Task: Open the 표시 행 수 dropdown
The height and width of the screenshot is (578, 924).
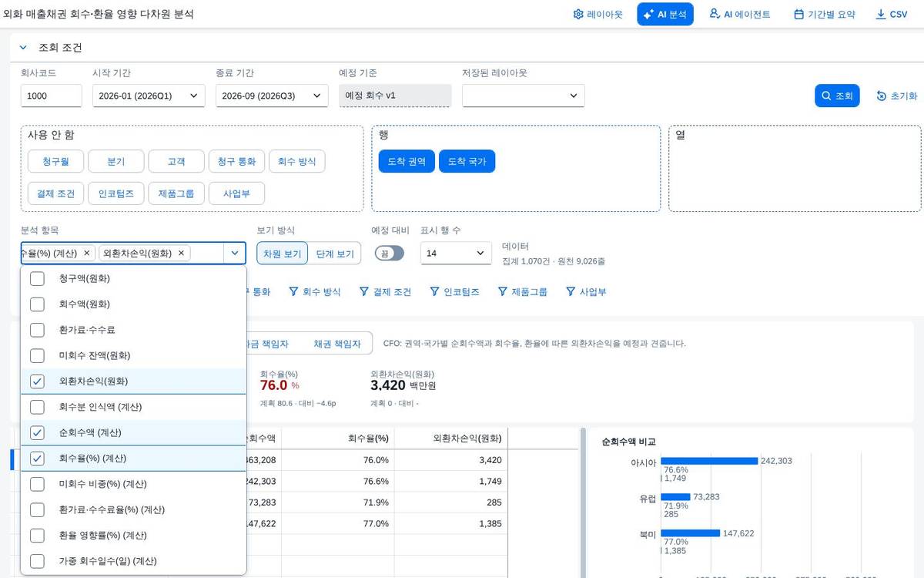Action: [456, 253]
